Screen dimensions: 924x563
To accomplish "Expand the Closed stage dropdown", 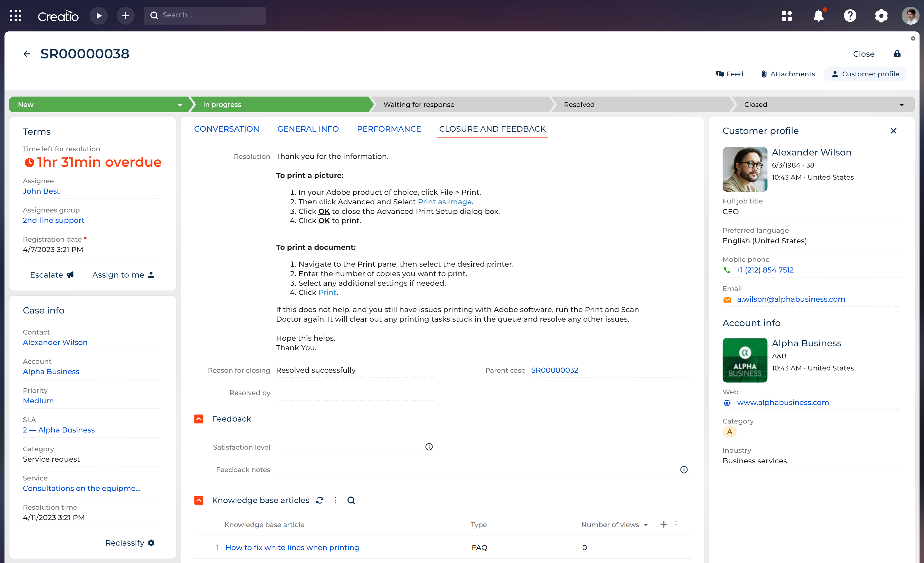I will (902, 104).
